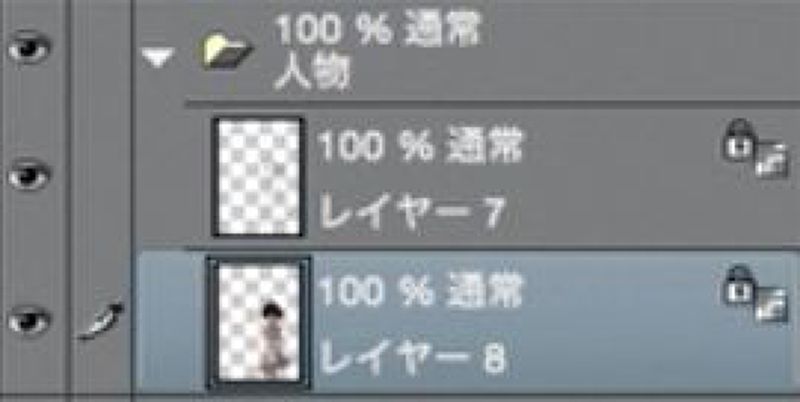Click the 100 % 通常 label of レイヤー8
The width and height of the screenshot is (800, 402).
pyautogui.click(x=420, y=291)
